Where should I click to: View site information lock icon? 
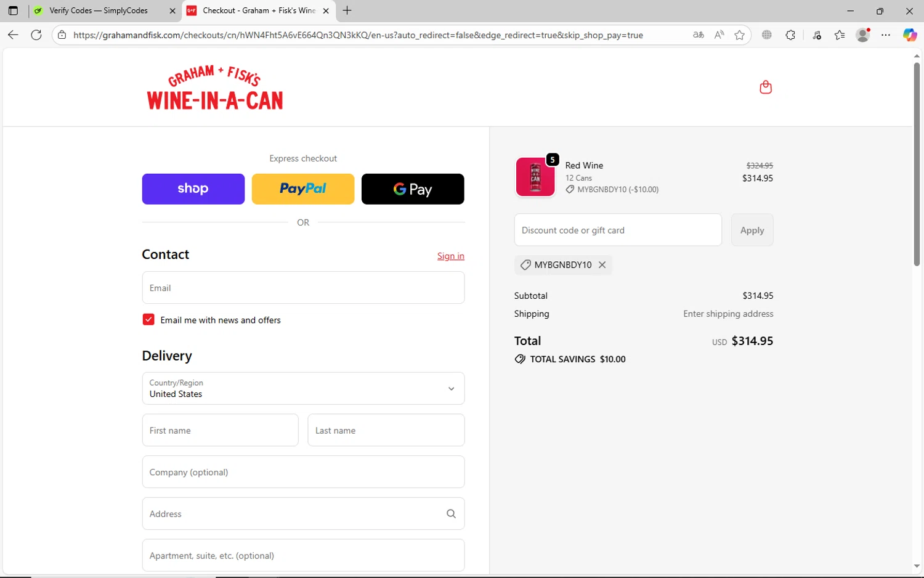point(62,35)
